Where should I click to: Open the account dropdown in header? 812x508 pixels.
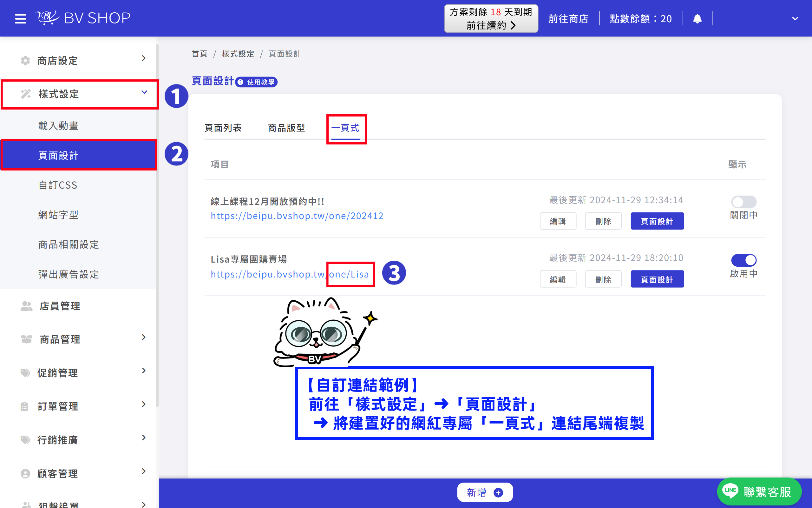coord(795,18)
